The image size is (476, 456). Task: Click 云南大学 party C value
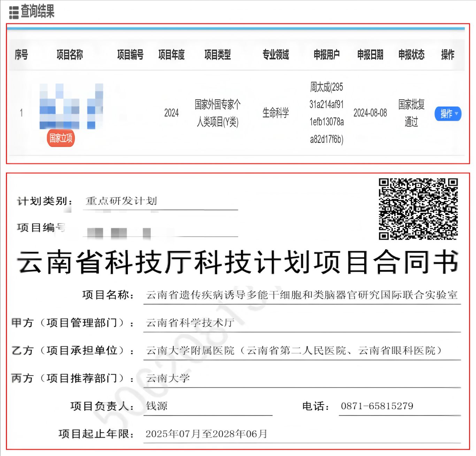click(x=168, y=378)
